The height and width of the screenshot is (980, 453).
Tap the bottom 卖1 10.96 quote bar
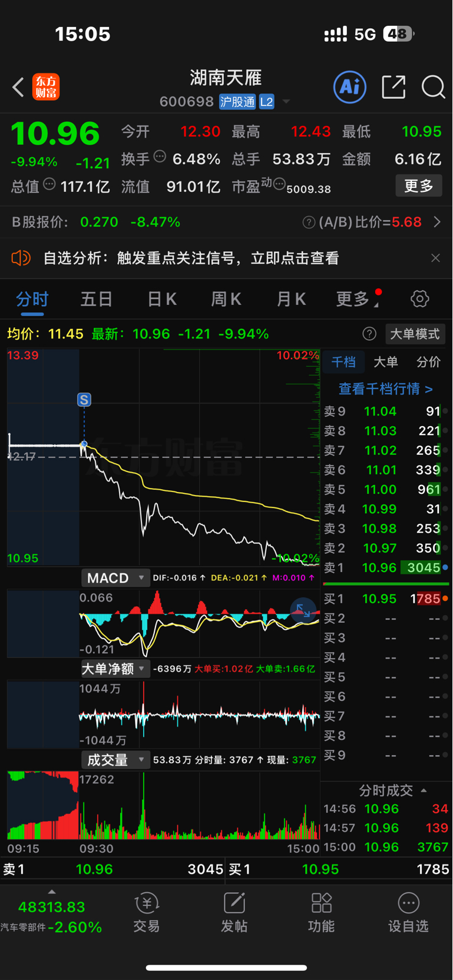(113, 869)
